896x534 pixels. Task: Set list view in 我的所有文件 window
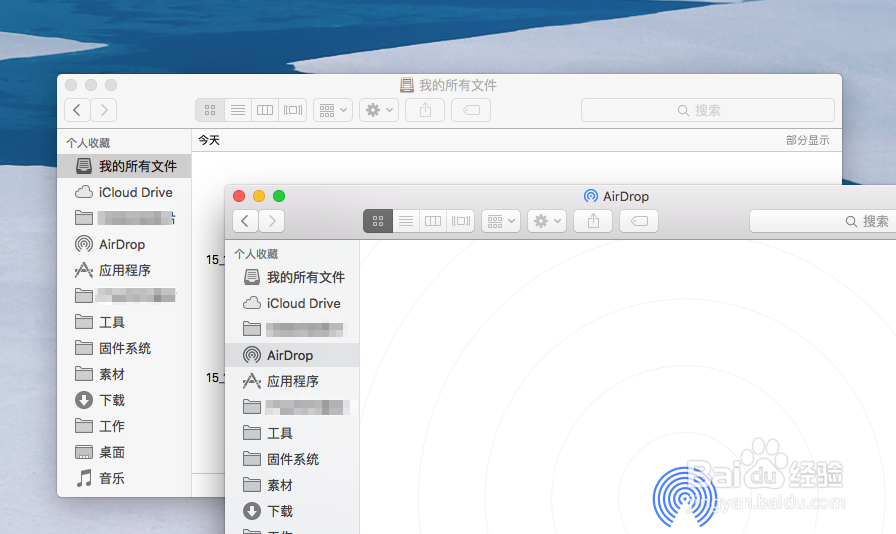(x=238, y=110)
